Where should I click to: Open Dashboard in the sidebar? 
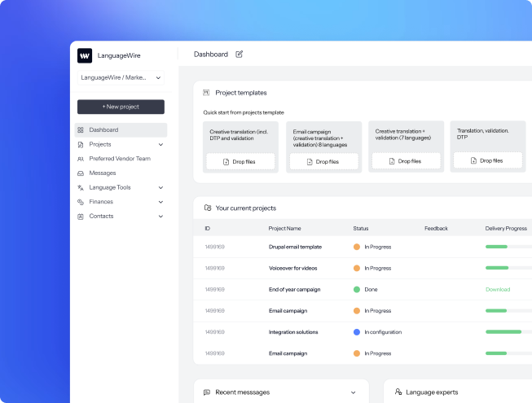coord(121,129)
